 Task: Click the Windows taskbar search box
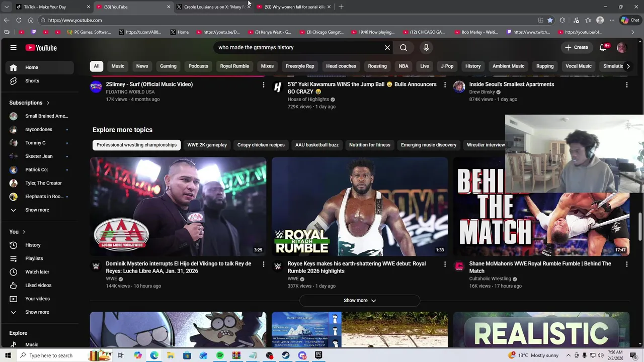point(50,355)
